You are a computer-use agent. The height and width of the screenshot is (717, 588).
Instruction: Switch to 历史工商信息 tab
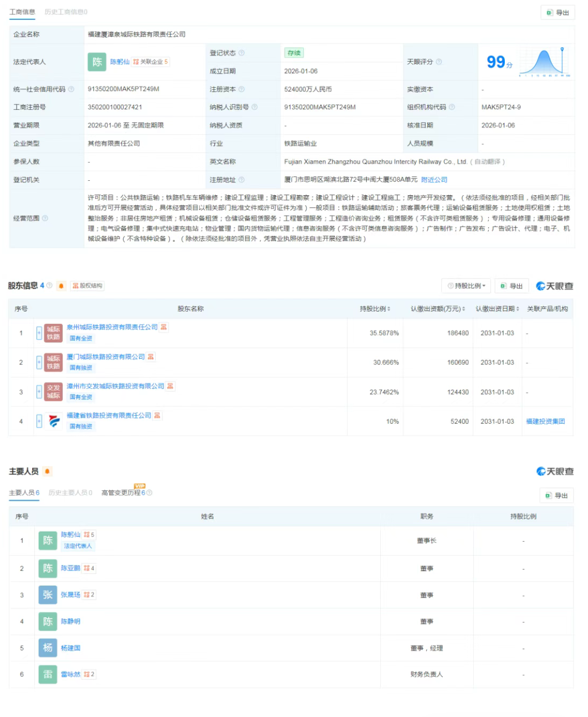point(67,12)
